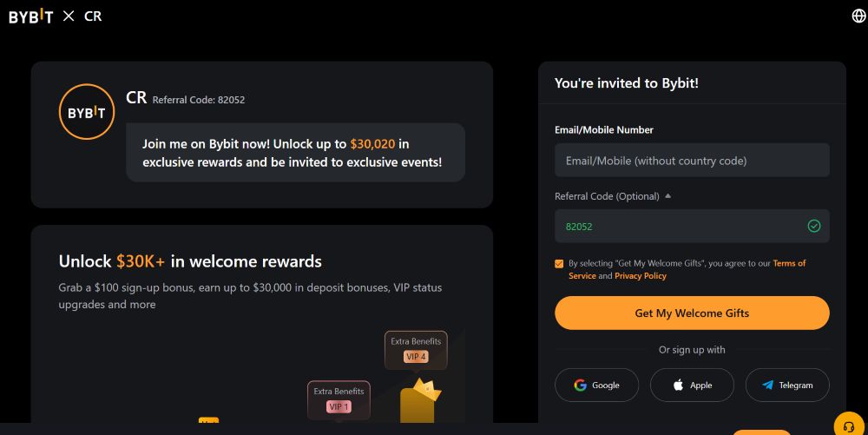
Task: Click the referral code field containing 82052
Action: [692, 226]
